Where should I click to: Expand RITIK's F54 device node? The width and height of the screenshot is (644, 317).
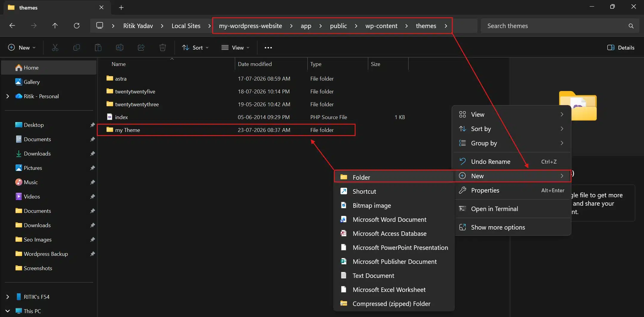(x=8, y=297)
